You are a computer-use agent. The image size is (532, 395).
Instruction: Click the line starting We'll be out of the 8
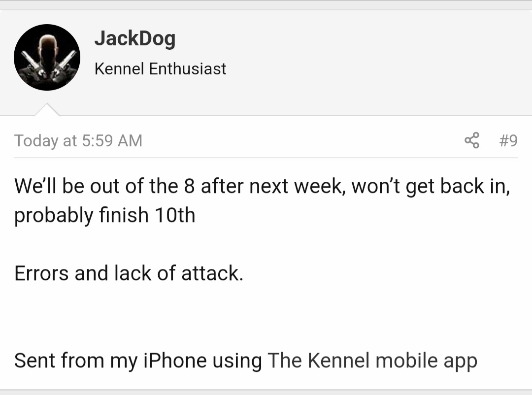click(x=262, y=186)
